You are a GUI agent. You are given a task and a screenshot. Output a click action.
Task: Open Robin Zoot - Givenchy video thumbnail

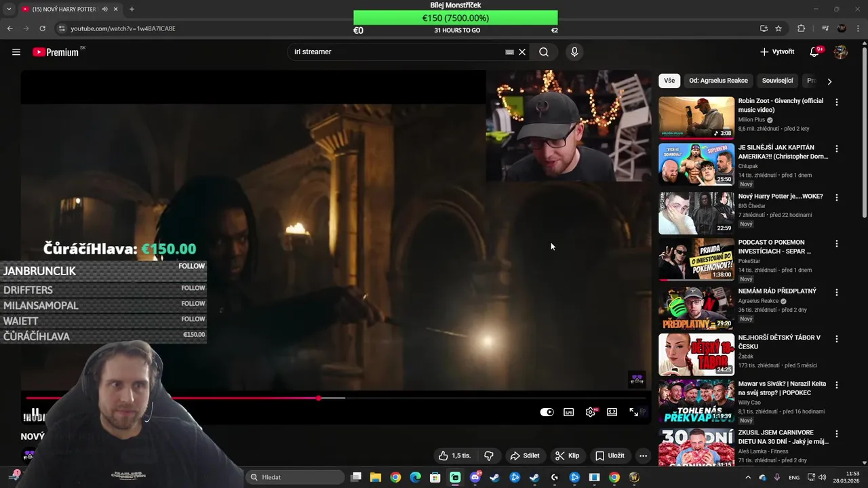696,117
